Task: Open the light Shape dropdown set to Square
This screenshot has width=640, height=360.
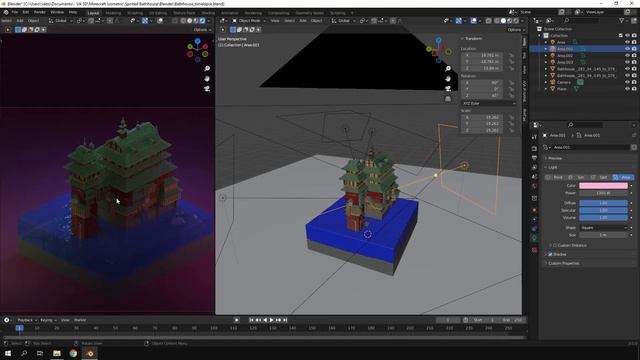Action: pos(603,228)
